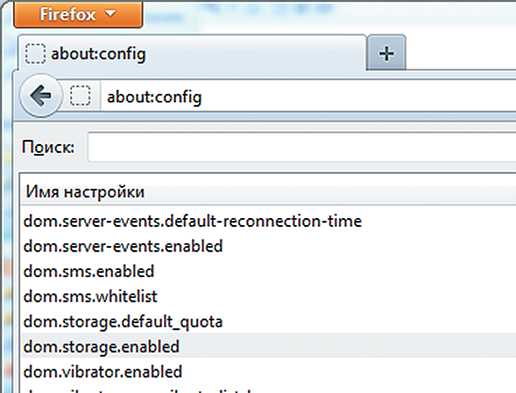Screen dimensions: 516x393
Task: Select highlighted dom.storage.enabled row
Action: [269, 346]
